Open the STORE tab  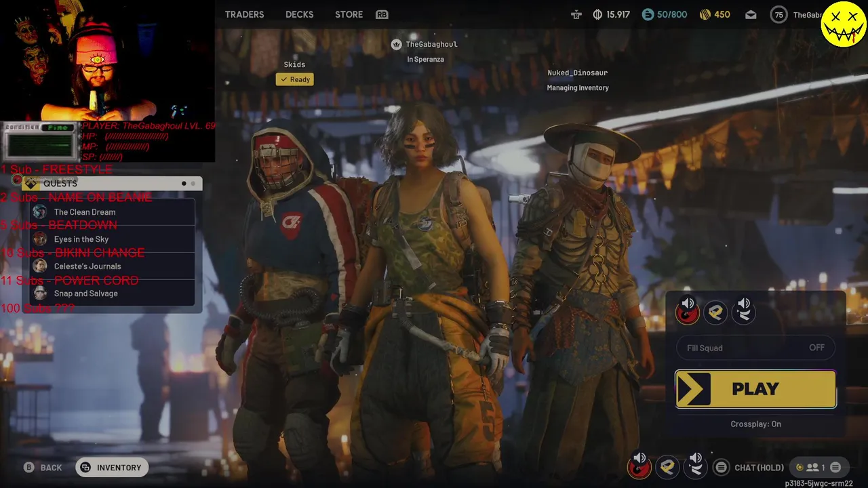(x=349, y=14)
